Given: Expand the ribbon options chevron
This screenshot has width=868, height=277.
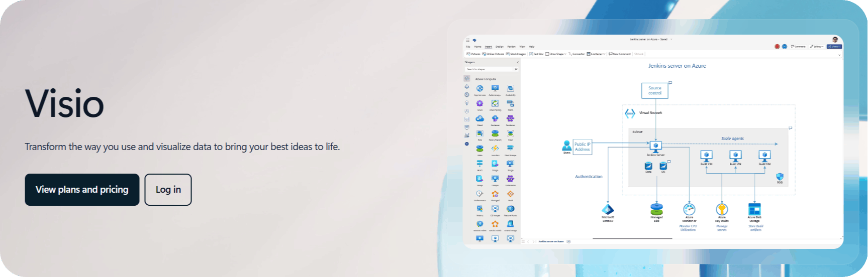Looking at the screenshot, I should pos(839,54).
